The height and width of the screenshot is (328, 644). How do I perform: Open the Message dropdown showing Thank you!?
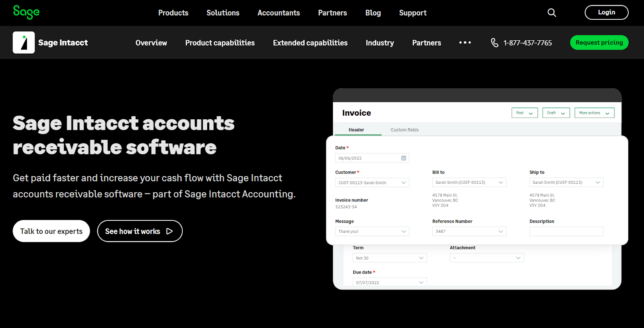click(372, 231)
